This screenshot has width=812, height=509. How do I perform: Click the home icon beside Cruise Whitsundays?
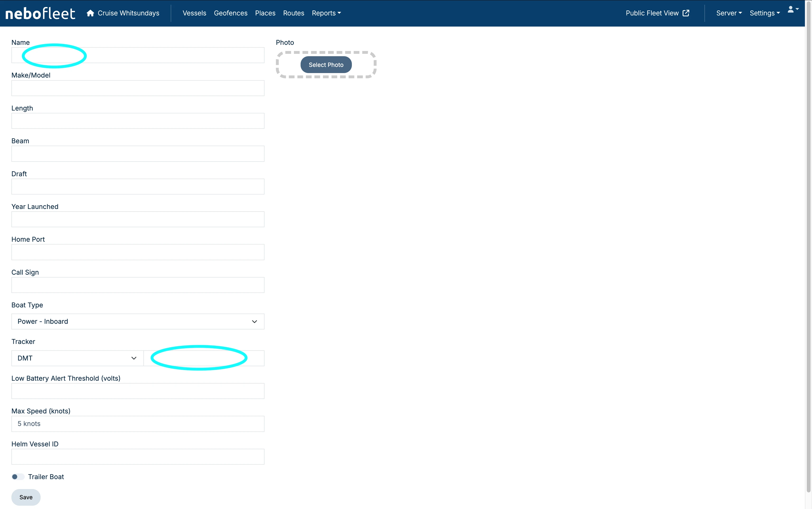coord(90,13)
